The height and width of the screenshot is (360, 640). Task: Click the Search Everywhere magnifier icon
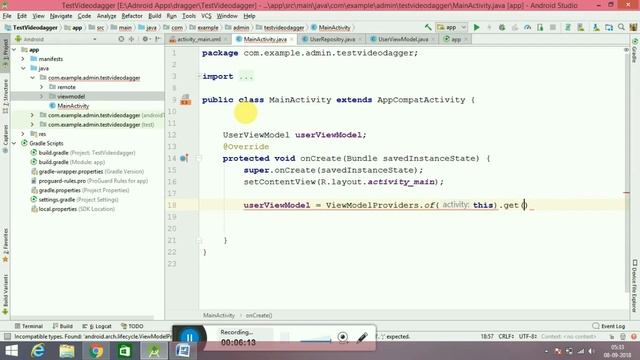(621, 27)
